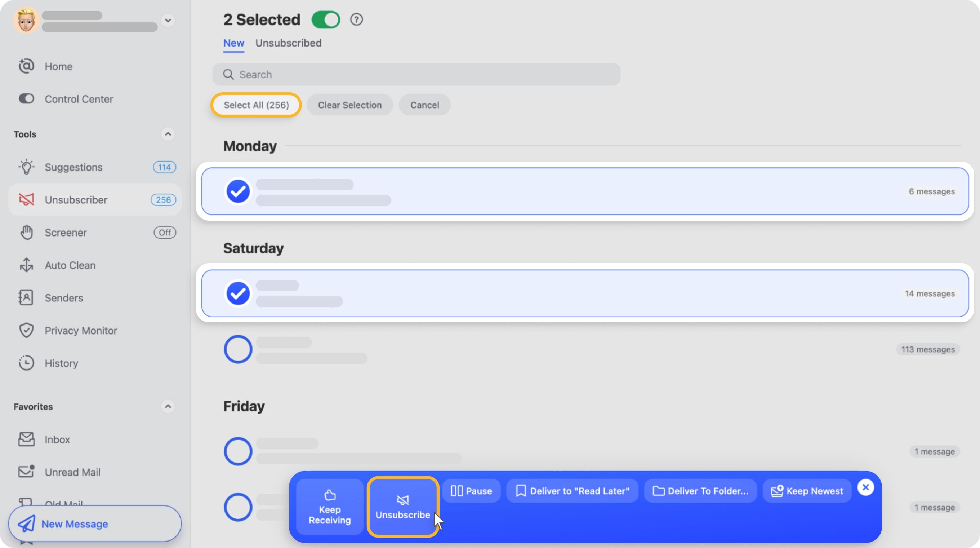This screenshot has width=980, height=548.
Task: Click Select All 256 button
Action: click(256, 104)
